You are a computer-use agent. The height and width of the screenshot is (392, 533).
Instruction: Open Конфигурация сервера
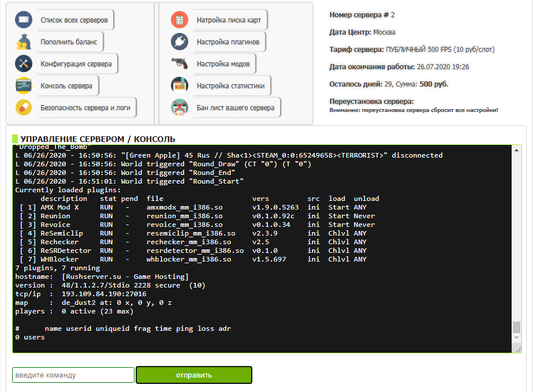76,64
